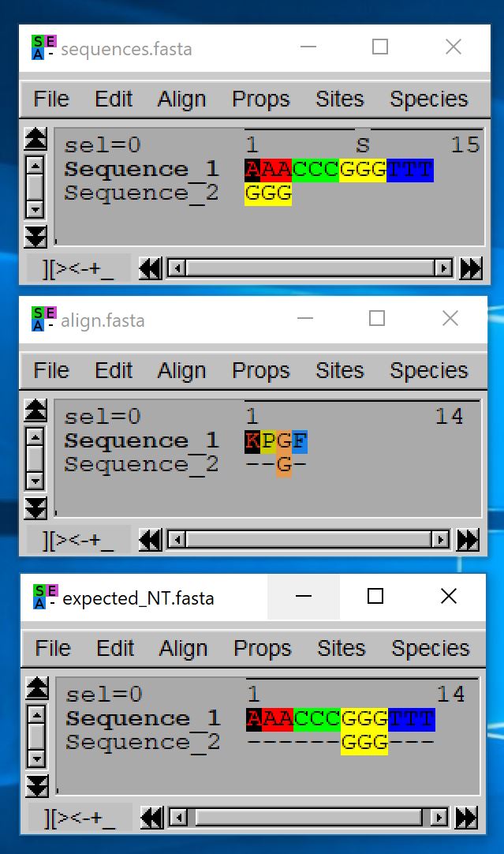Maximize the align.fasta window

(x=377, y=318)
